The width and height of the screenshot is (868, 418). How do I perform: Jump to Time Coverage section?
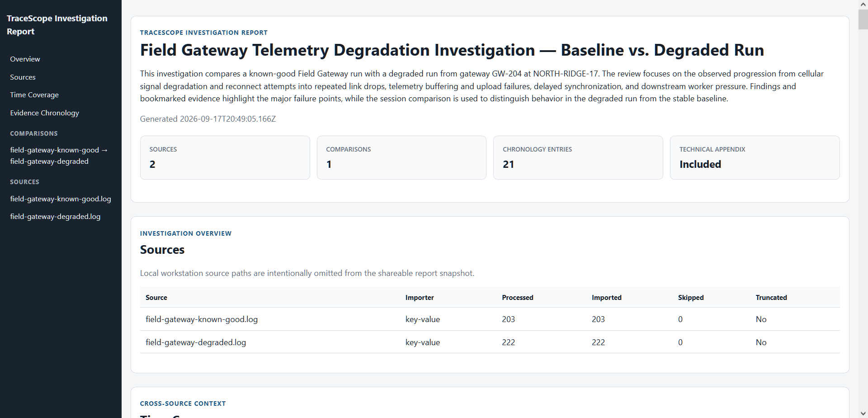pos(34,95)
